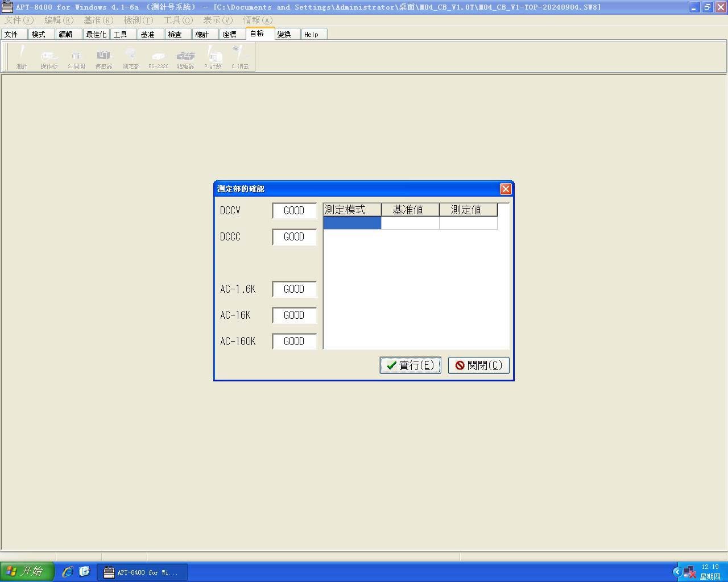
Task: Open the 編輯(E) menu
Action: [x=59, y=20]
